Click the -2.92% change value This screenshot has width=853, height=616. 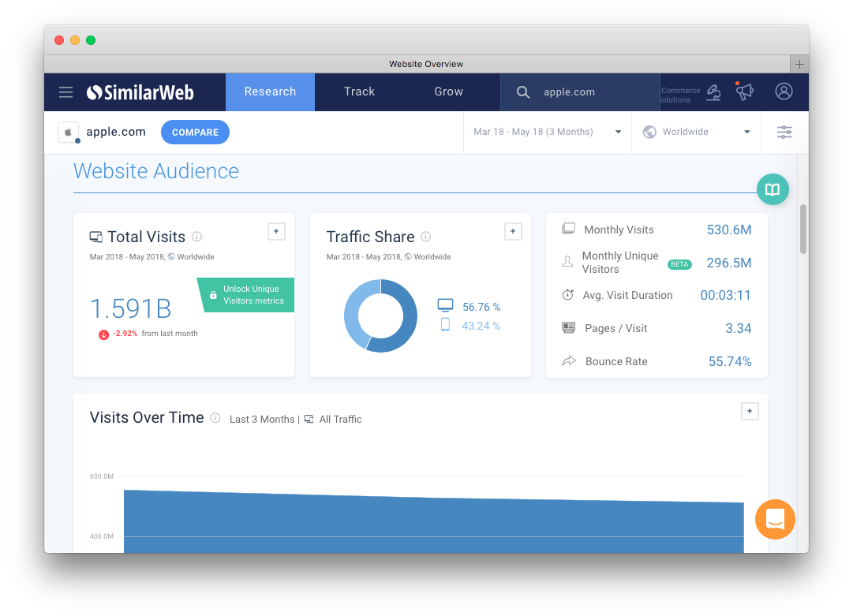pyautogui.click(x=125, y=334)
